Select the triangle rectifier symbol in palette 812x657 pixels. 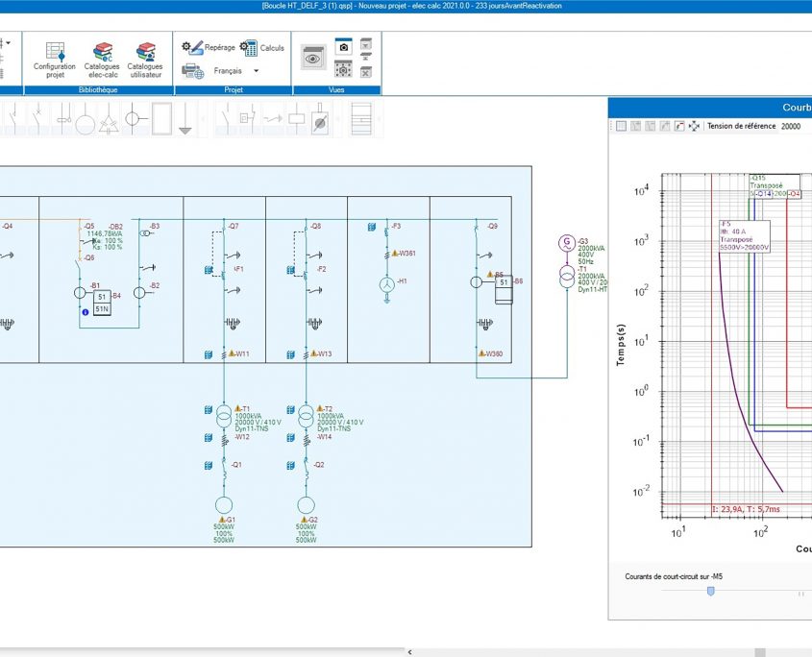point(109,120)
